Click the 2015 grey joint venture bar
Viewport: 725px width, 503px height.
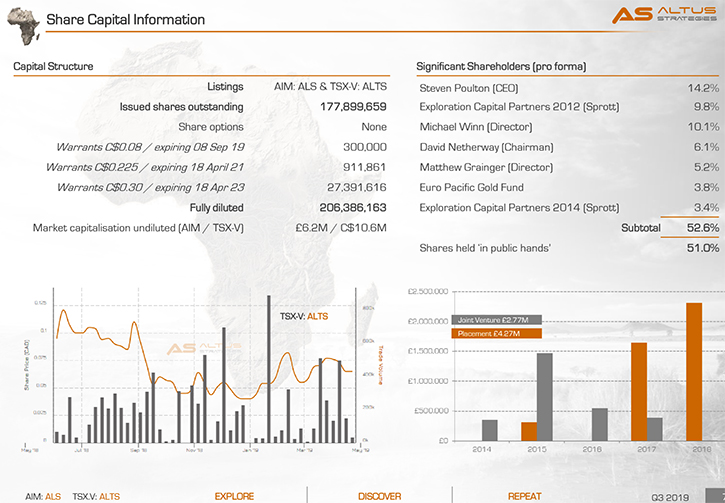545,397
